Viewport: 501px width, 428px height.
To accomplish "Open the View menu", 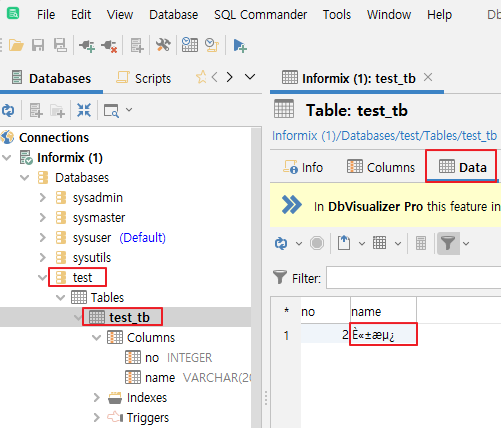I will pyautogui.click(x=120, y=15).
